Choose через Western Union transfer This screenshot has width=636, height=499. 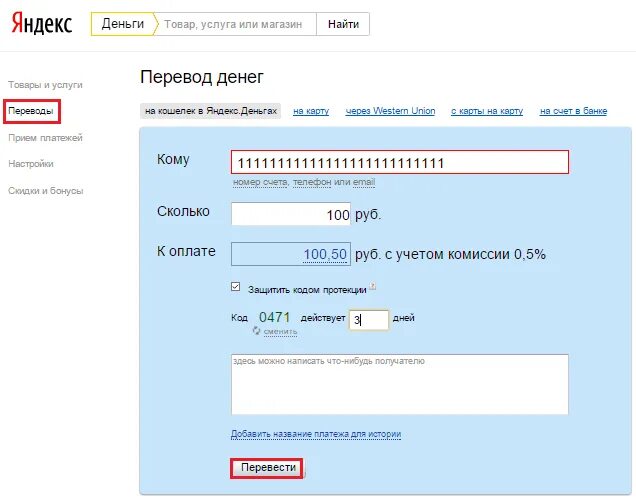(x=390, y=111)
